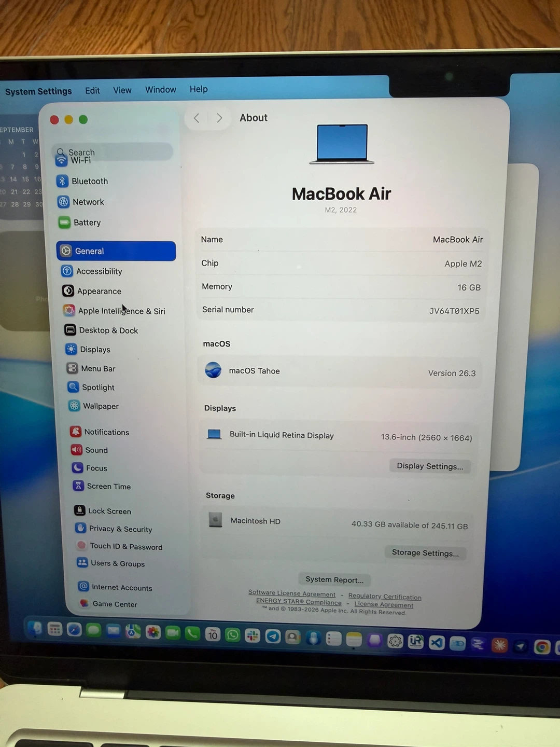Viewport: 560px width, 747px height.
Task: Click serial number JV64T01XP5
Action: click(x=454, y=311)
